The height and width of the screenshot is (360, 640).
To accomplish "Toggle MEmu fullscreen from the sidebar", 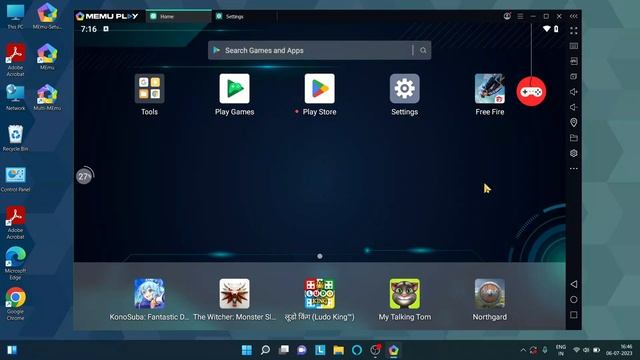I will [x=573, y=31].
